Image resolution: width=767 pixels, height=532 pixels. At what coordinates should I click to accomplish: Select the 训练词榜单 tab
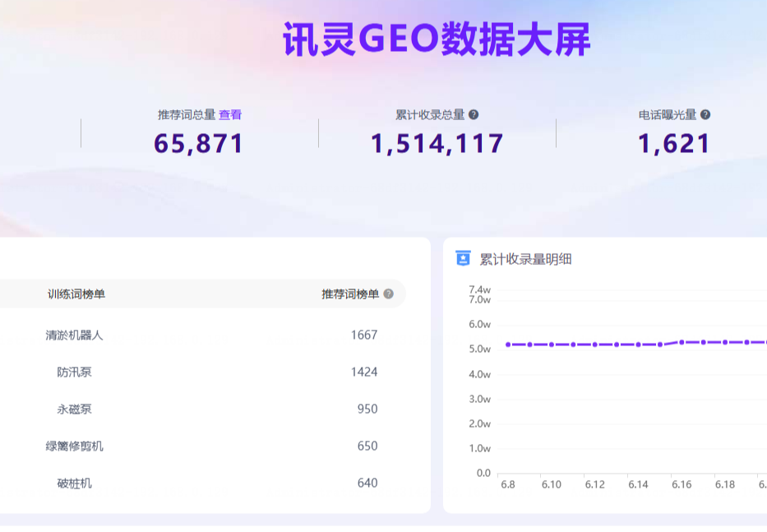tap(76, 294)
